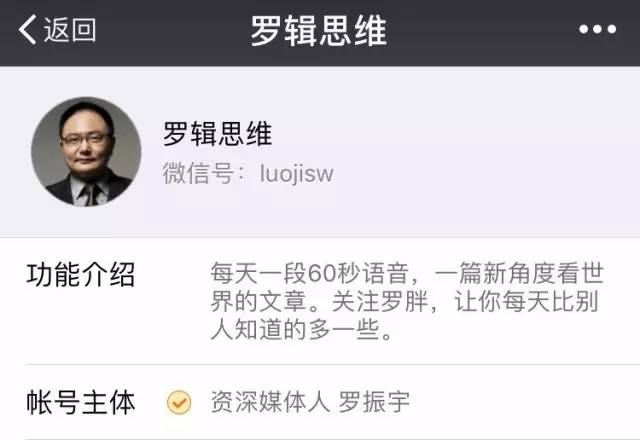The image size is (640, 440).
Task: Tap the luojisw WeChat ID
Action: point(297,173)
